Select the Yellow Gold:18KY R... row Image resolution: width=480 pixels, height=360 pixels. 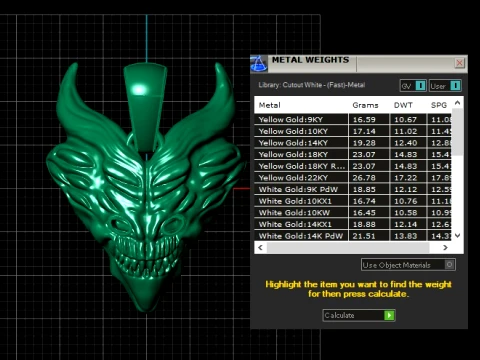[353, 166]
